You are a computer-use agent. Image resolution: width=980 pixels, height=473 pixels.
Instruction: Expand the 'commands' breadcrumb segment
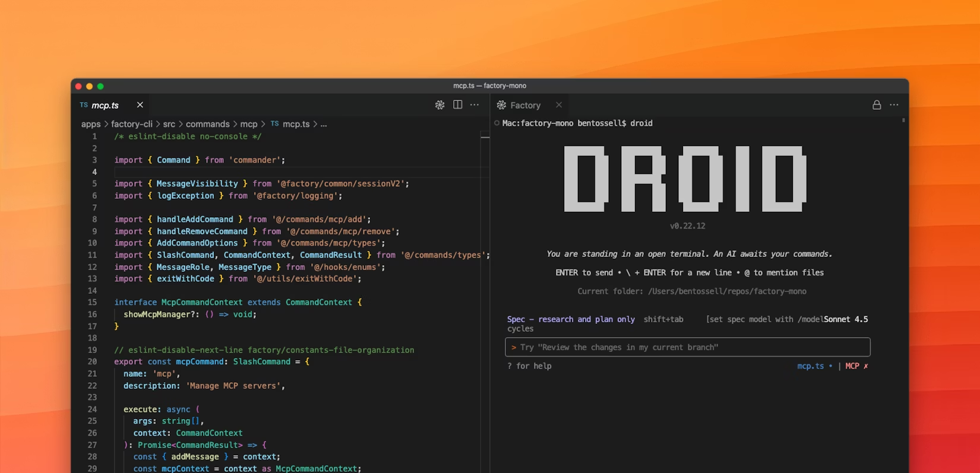tap(207, 124)
